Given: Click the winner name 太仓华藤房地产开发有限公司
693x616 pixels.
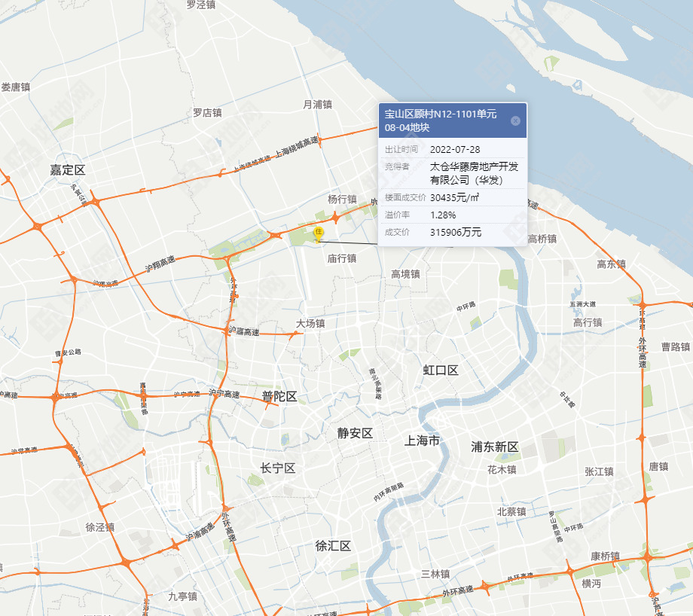Looking at the screenshot, I should [474, 173].
